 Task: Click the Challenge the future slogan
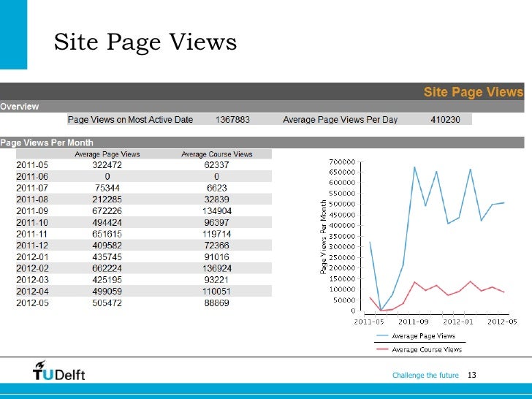point(425,375)
